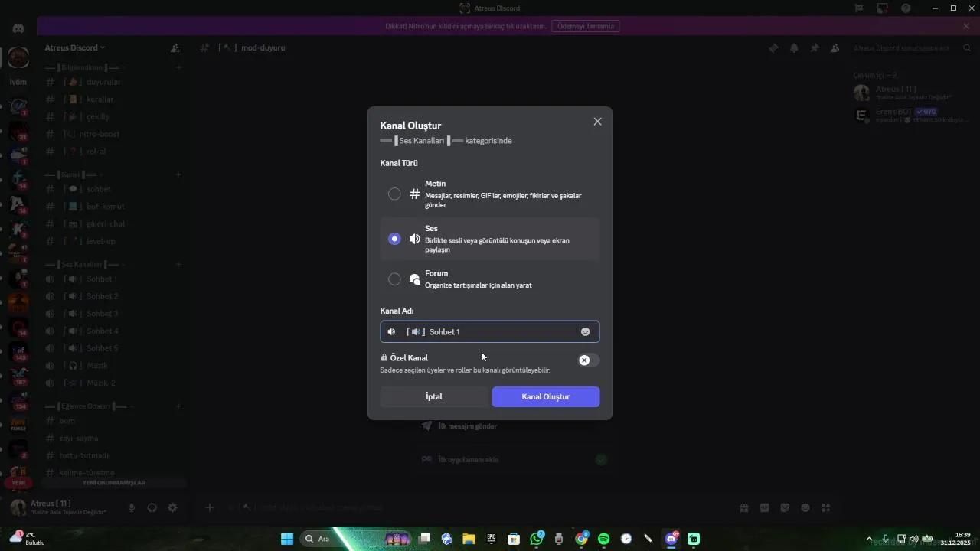Viewport: 980px width, 551px height.
Task: Collapse the Eğlence Odaları category
Action: [x=89, y=406]
